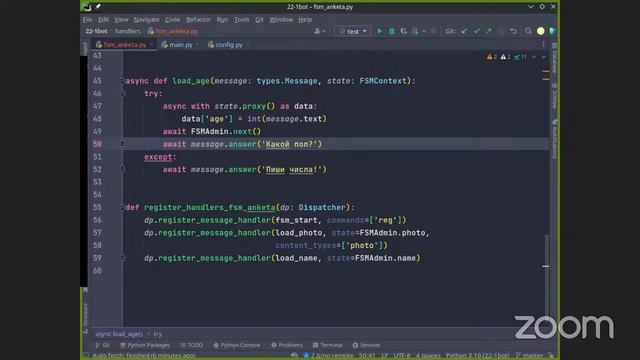Click the master branch widget
Viewport: 640px width, 360px height.
pos(530,356)
